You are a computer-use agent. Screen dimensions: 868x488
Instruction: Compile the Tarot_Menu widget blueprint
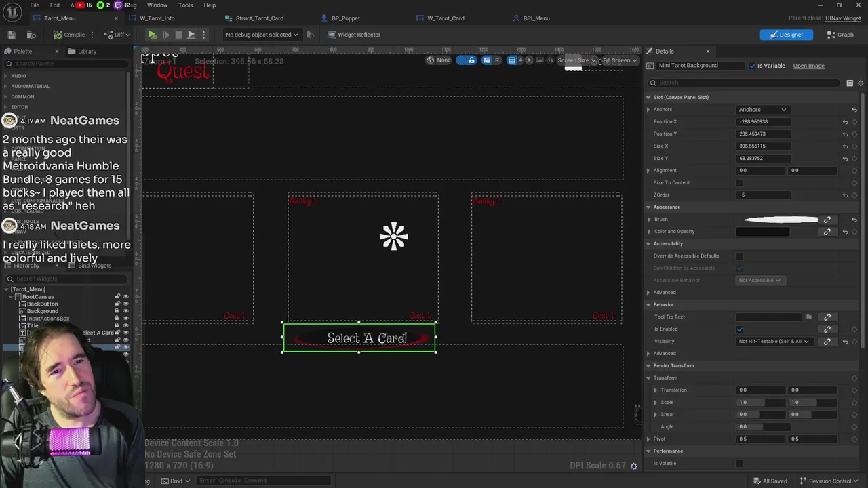(x=69, y=35)
